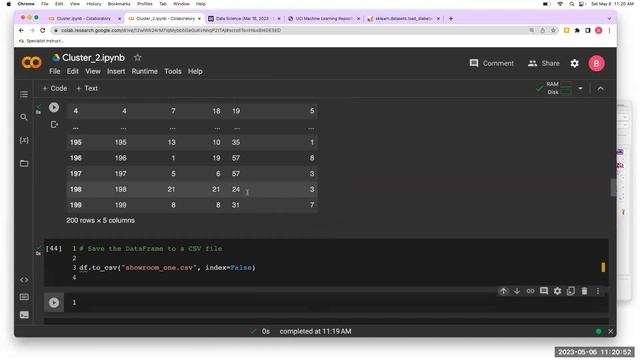640x360 pixels.
Task: Select row index 198 in table
Action: click(76, 189)
